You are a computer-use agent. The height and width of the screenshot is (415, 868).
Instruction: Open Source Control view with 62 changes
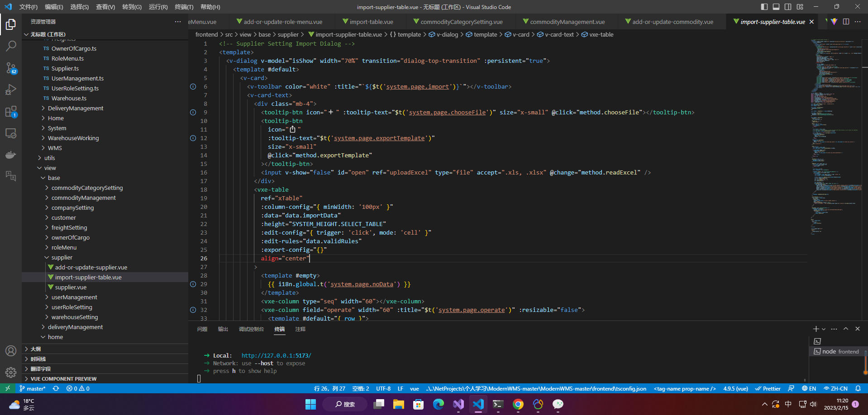click(x=11, y=68)
